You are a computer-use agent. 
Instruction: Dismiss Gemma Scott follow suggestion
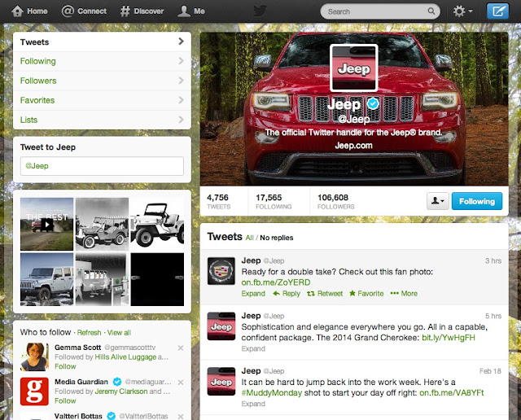point(181,348)
